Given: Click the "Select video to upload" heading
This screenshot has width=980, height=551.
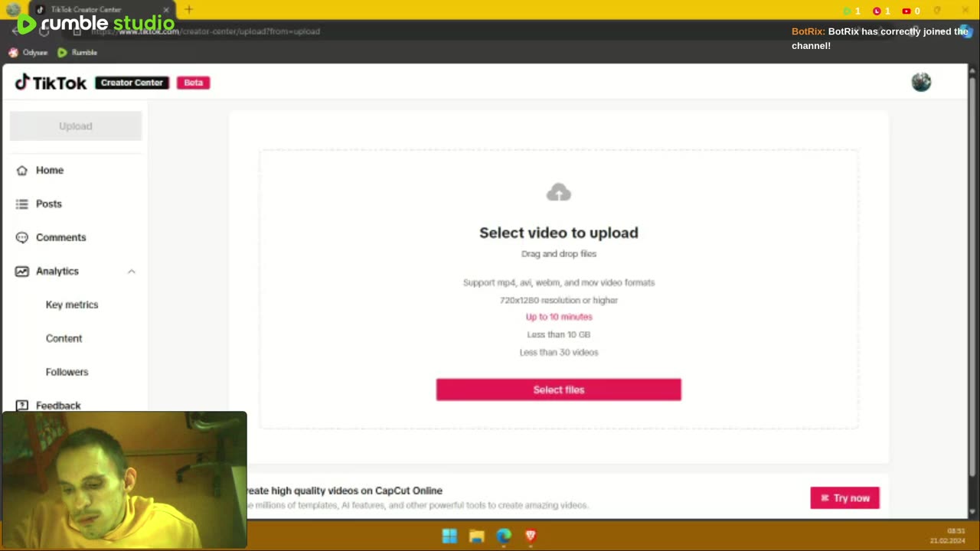Looking at the screenshot, I should 559,233.
